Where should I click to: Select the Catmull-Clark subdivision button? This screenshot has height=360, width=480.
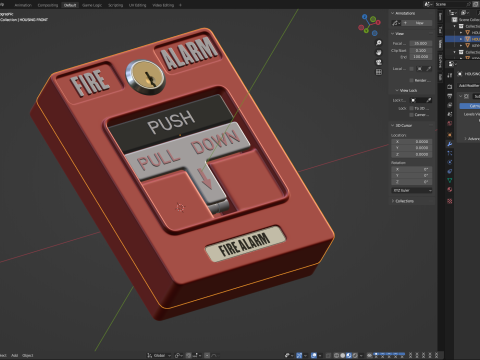click(x=470, y=106)
